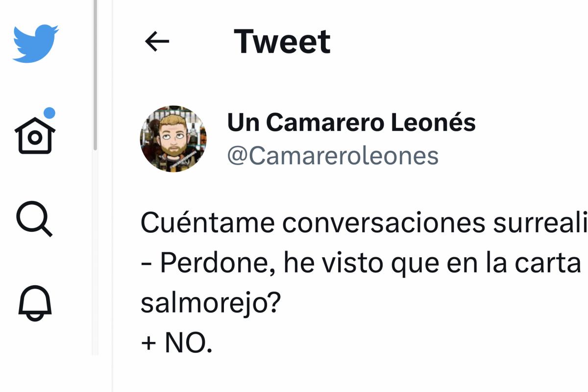
Task: Go to the Home timeline icon
Action: click(35, 136)
